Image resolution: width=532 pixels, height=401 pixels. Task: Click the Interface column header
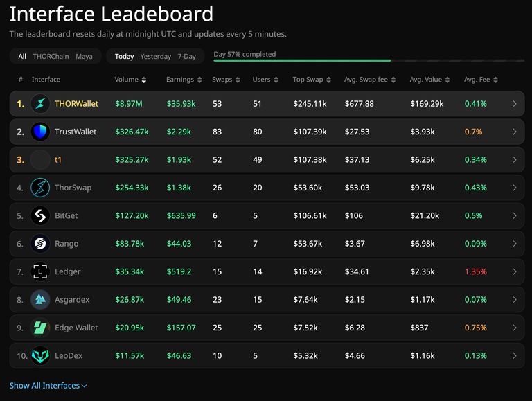tap(46, 80)
